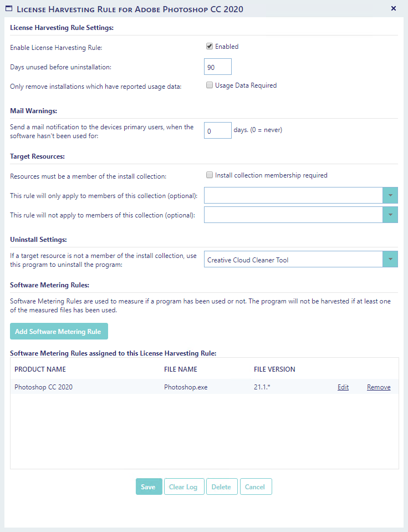Click the mail notification days input field
The height and width of the screenshot is (532, 408).
[x=217, y=130]
